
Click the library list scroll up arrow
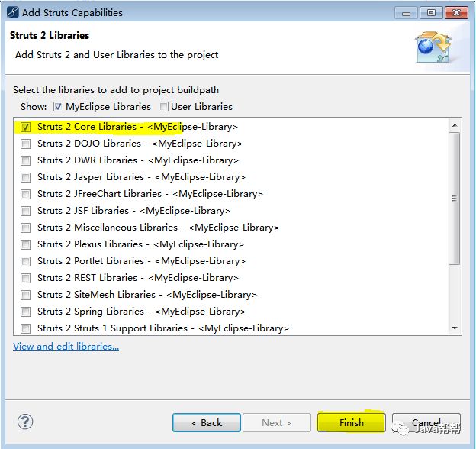(455, 125)
